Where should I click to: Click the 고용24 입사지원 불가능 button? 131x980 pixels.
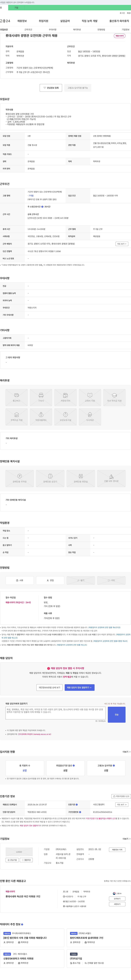(78, 88)
